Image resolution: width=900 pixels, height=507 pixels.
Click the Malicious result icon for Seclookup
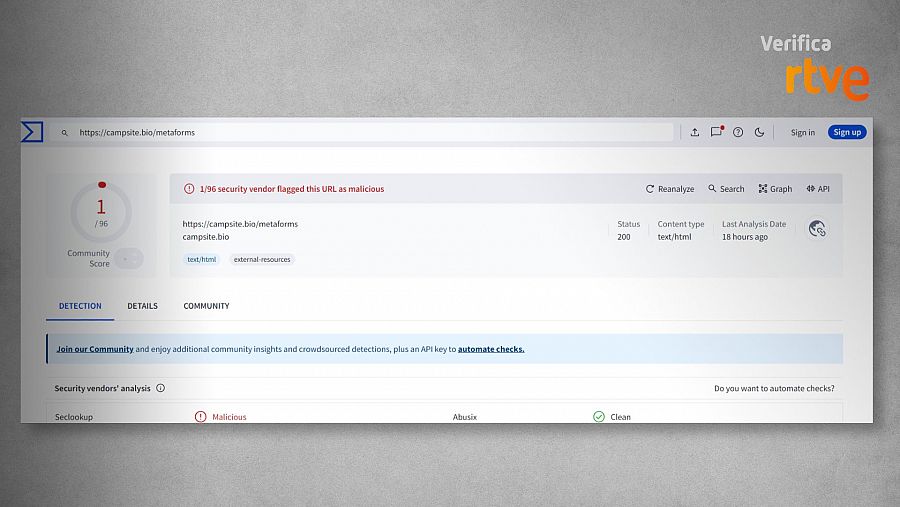200,417
